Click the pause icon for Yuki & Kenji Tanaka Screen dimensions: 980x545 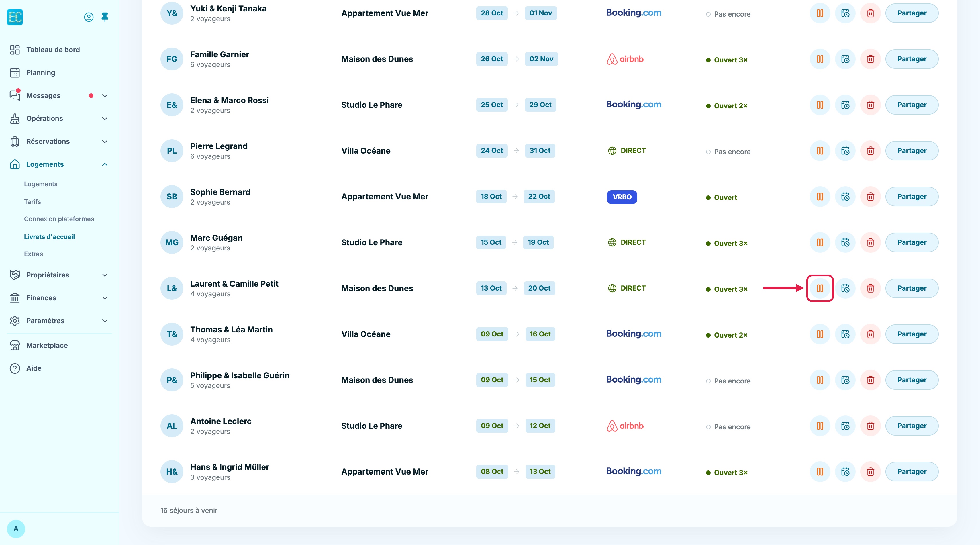coord(820,13)
